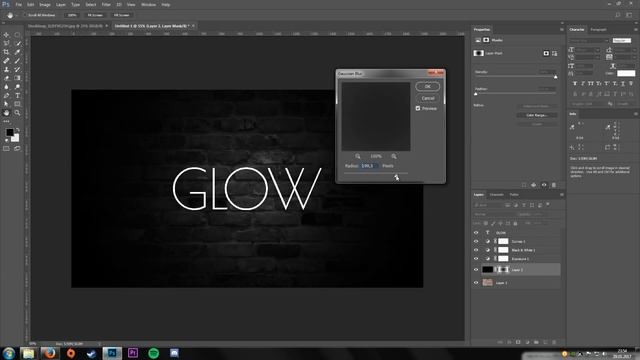Enable Scroll All Windows checkbox
The image size is (640, 360).
coord(25,15)
